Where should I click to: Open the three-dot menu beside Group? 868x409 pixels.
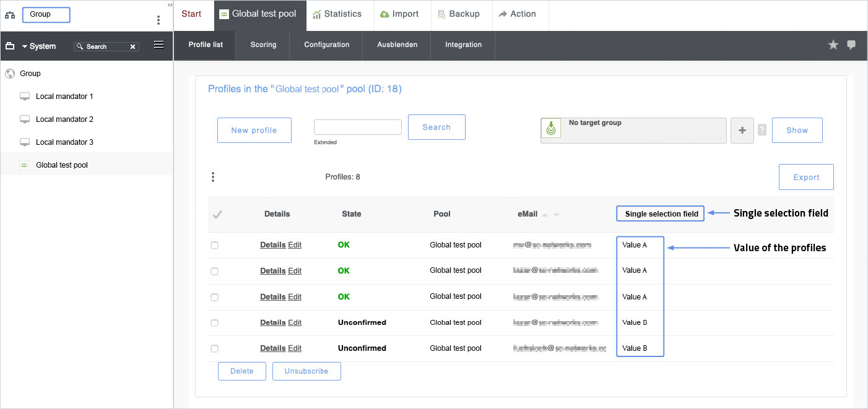pyautogui.click(x=158, y=20)
